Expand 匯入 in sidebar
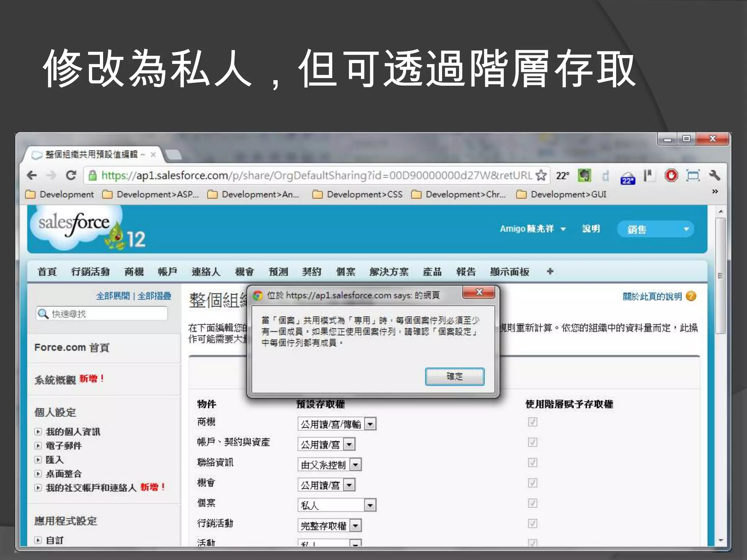This screenshot has height=560, width=747. pyautogui.click(x=38, y=460)
